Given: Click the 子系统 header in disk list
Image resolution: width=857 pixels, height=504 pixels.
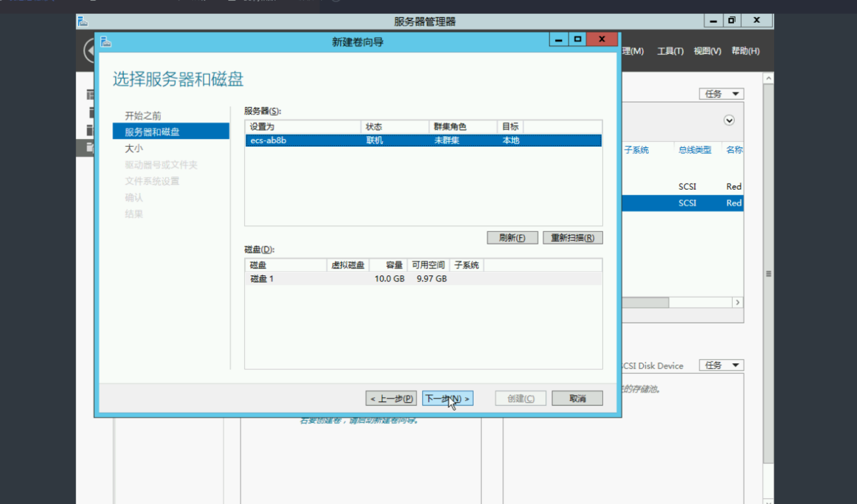Looking at the screenshot, I should [466, 265].
